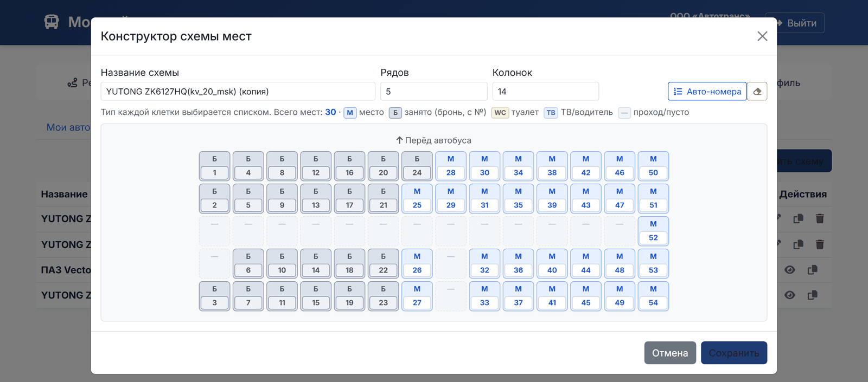Click the Рядов number field
This screenshot has height=382, width=868.
(x=433, y=91)
